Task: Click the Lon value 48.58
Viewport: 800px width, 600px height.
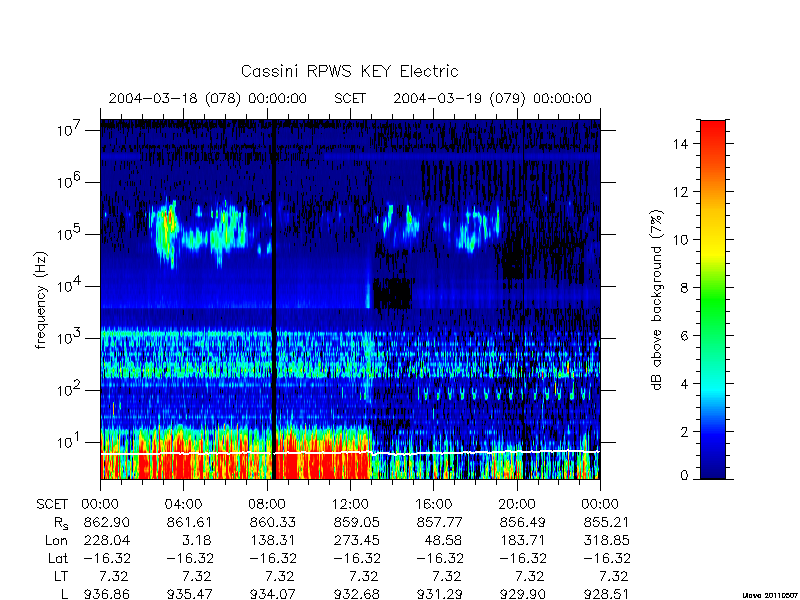Action: (443, 540)
